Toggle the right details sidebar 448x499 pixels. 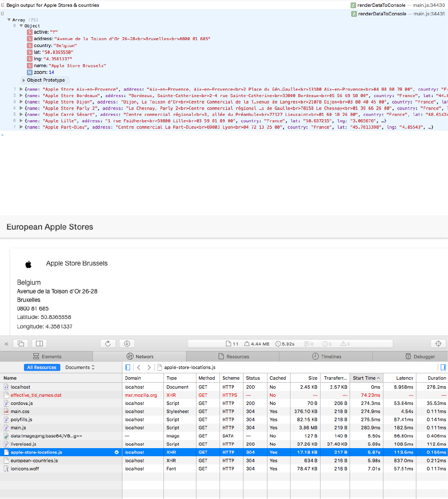pyautogui.click(x=443, y=367)
